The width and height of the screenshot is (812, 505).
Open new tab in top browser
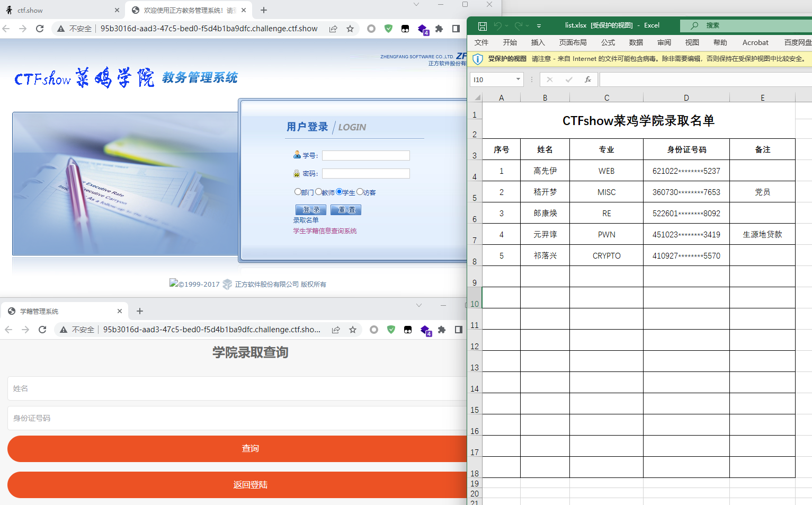(264, 10)
